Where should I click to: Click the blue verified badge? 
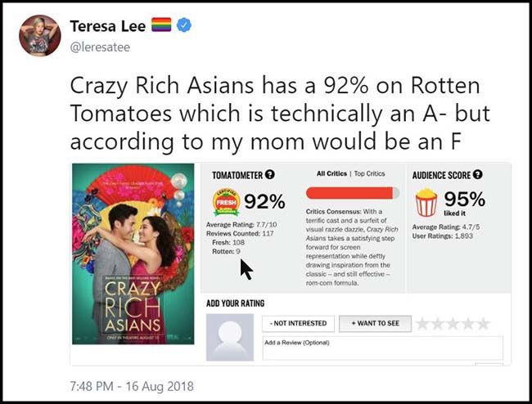(185, 26)
